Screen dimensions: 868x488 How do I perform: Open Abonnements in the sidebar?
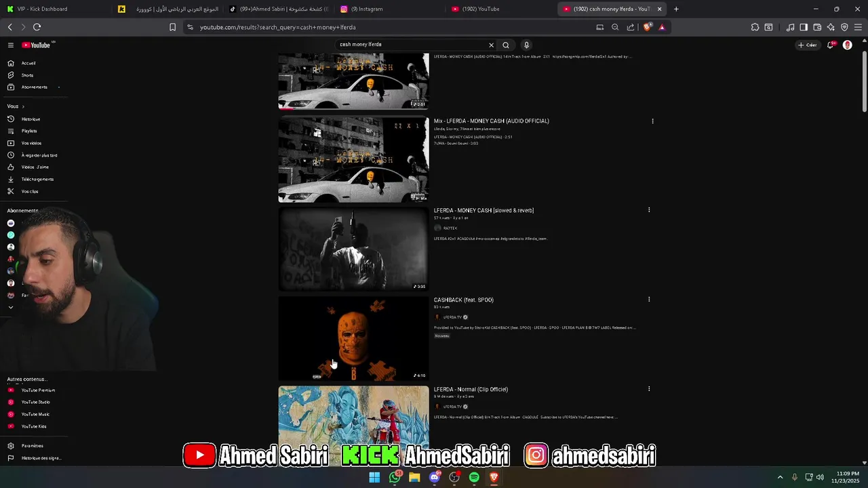34,87
